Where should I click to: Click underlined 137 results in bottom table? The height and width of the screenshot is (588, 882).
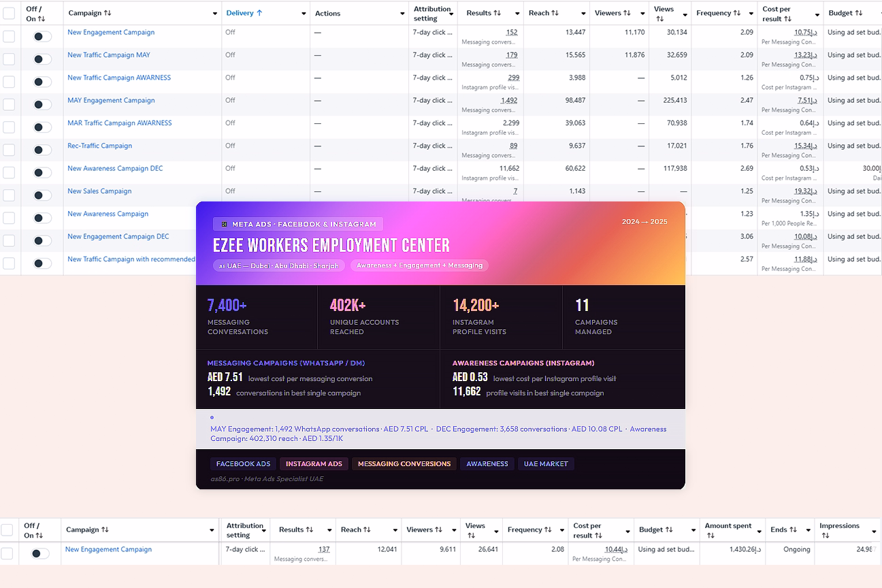coord(324,549)
